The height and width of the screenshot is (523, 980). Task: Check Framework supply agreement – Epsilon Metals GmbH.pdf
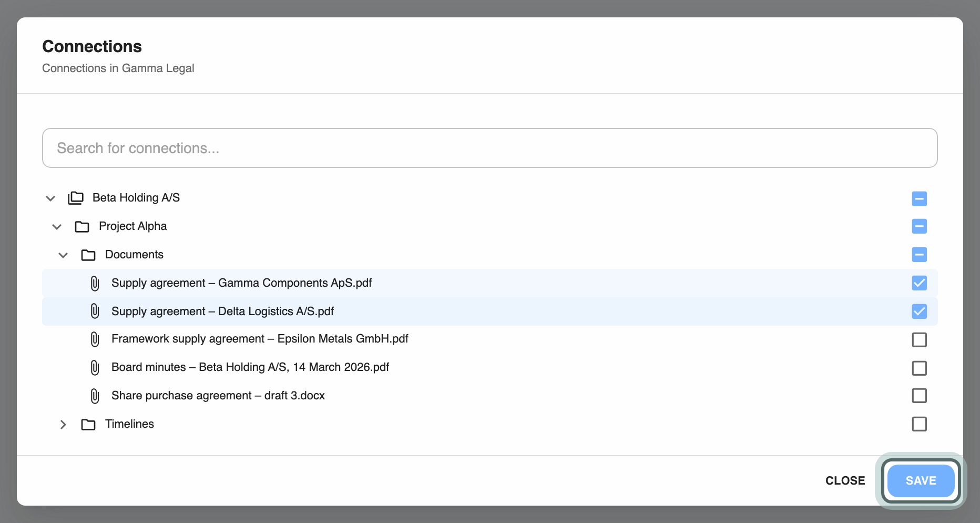click(x=920, y=340)
